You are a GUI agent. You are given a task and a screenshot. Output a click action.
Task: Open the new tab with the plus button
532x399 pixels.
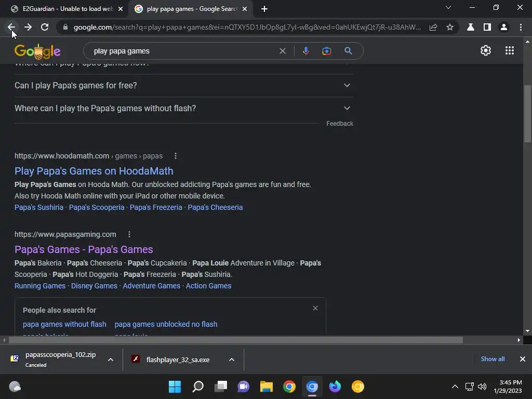pos(264,9)
